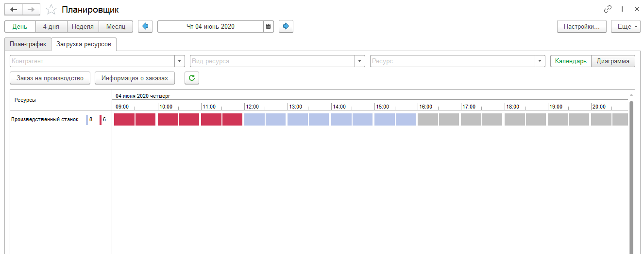Go to previous date with left arrow
Image resolution: width=644 pixels, height=254 pixels.
pos(145,26)
